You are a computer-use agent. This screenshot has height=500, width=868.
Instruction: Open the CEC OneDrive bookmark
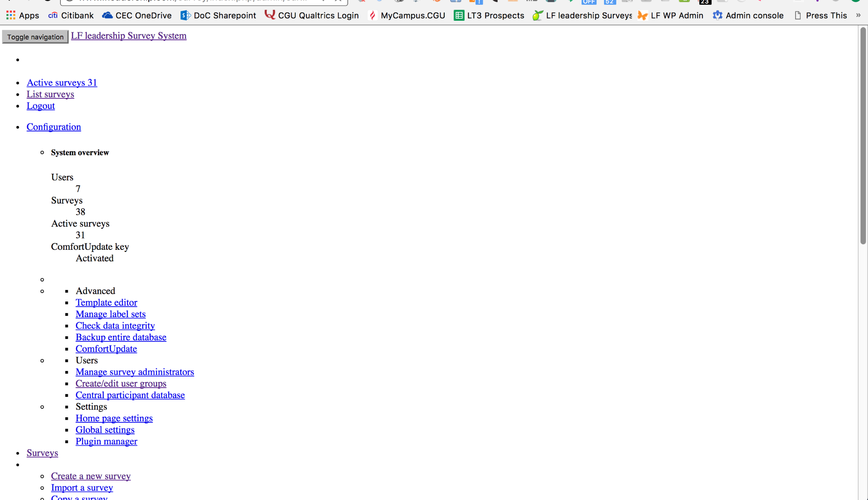click(136, 16)
